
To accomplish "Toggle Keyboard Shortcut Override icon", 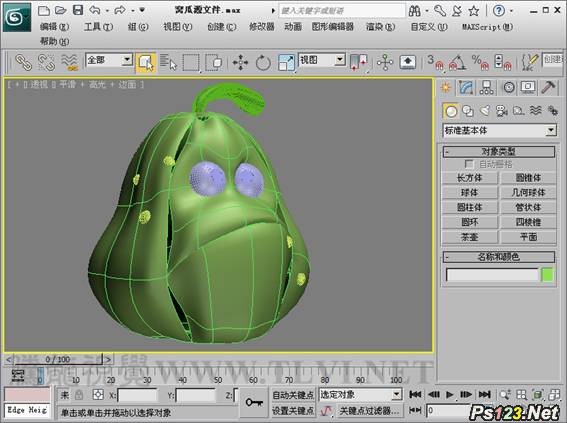I will tap(408, 62).
